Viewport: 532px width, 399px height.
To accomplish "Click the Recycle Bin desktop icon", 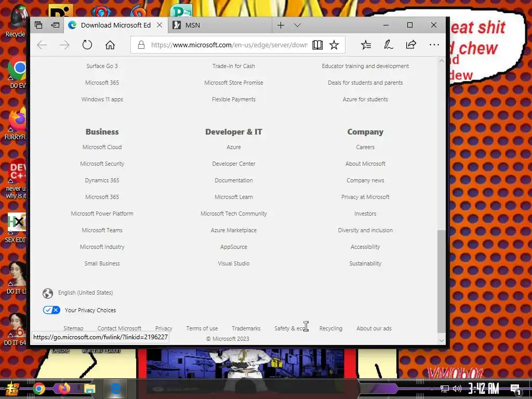I will 16,21.
